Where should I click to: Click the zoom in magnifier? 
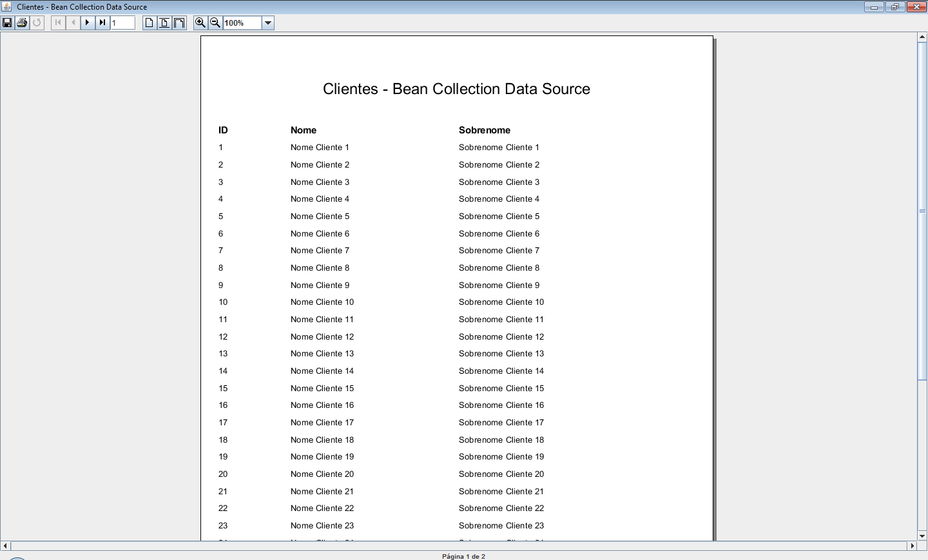(200, 23)
